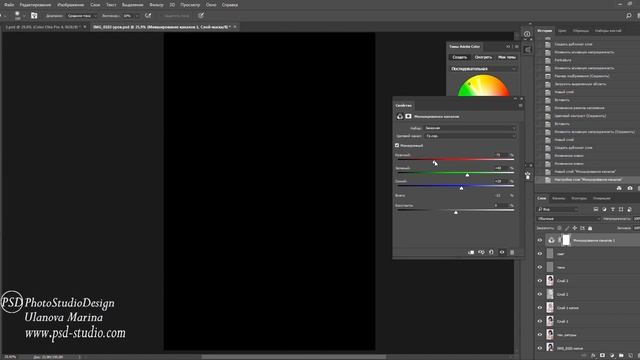
Task: Hide the Слой 1 копия layer
Action: click(540, 308)
